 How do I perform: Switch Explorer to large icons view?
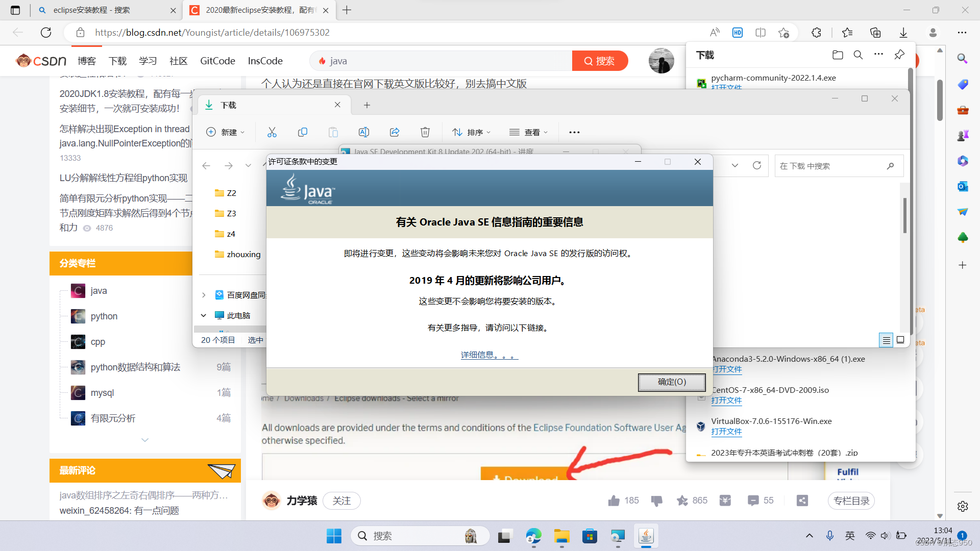(901, 340)
